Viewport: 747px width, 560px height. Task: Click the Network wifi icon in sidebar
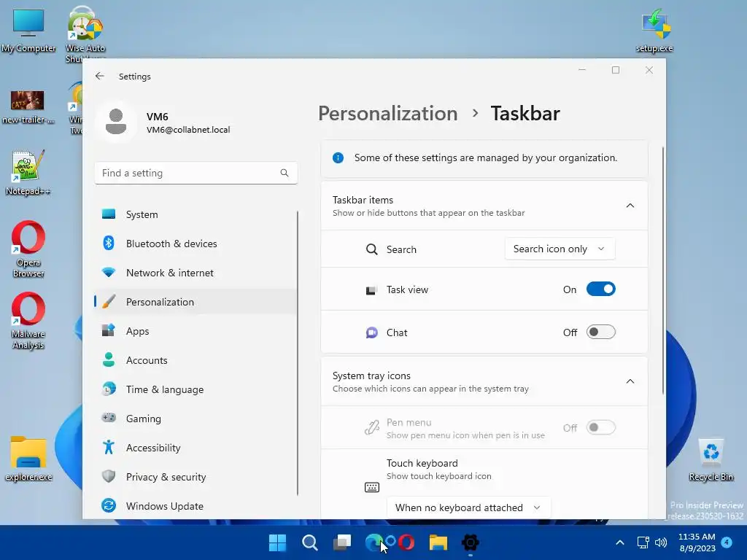(109, 273)
